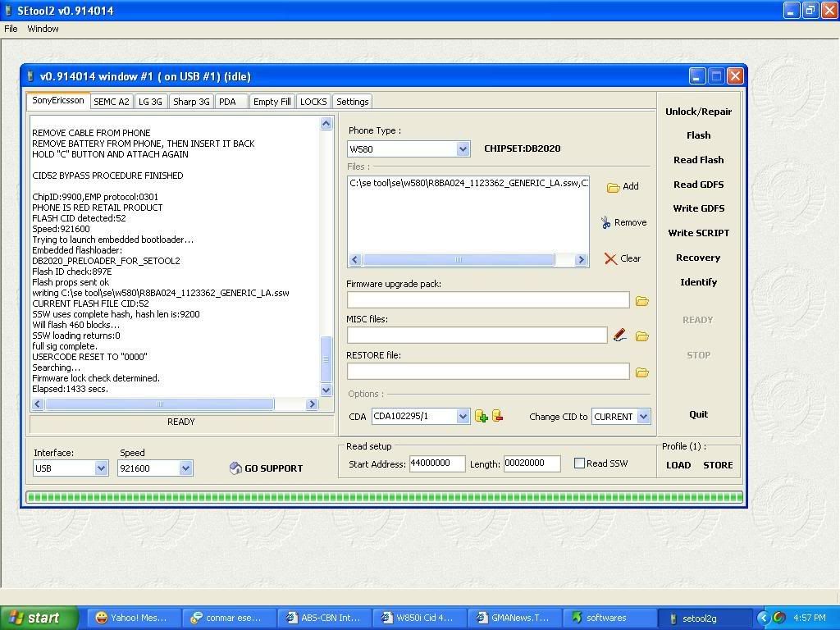
Task: Browse for RESTORE file folder icon
Action: [x=641, y=372]
